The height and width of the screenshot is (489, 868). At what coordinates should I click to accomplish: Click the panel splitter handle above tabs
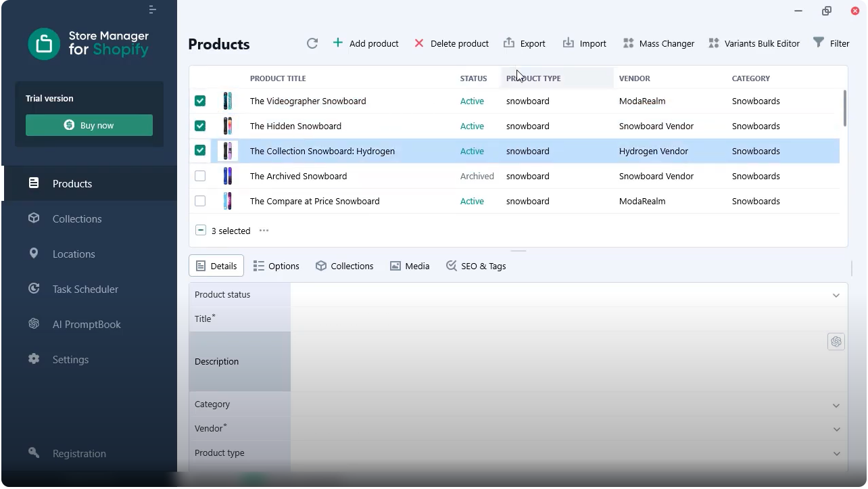click(x=519, y=251)
